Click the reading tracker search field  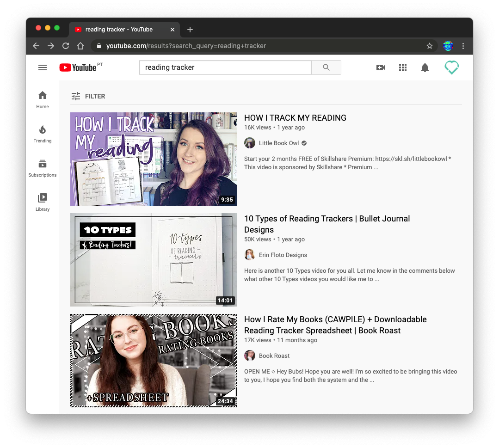point(225,68)
